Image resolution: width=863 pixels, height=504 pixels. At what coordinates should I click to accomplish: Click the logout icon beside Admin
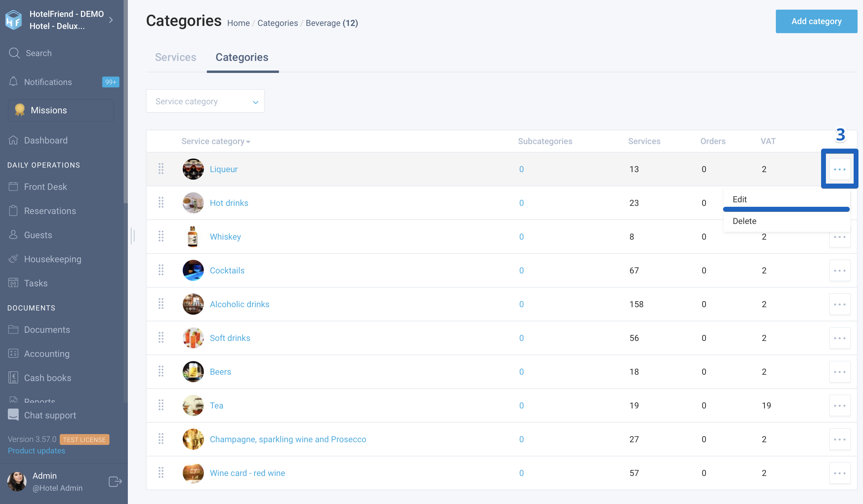point(115,481)
